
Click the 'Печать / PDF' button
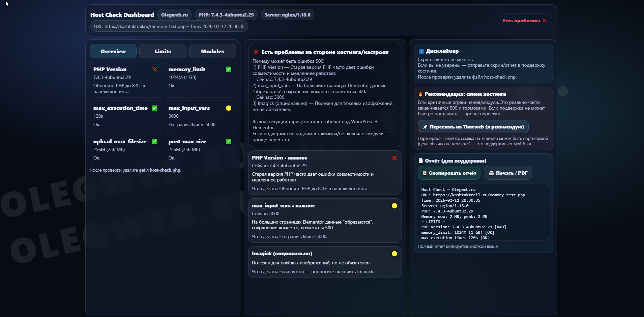point(508,173)
